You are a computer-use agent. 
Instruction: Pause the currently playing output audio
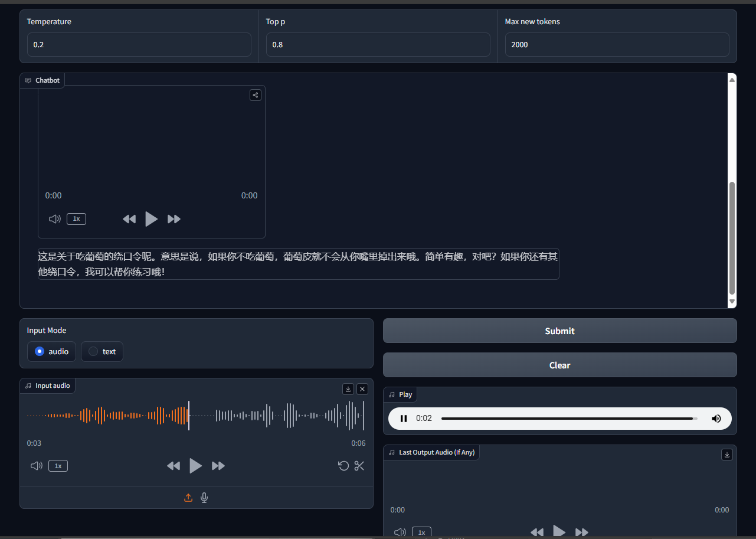tap(404, 419)
